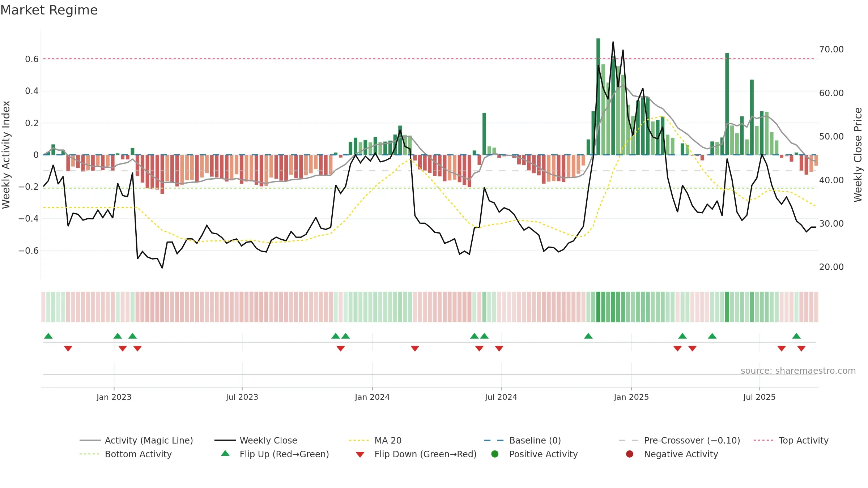
Task: Click the Bottom Activity legend entry
Action: tap(125, 454)
